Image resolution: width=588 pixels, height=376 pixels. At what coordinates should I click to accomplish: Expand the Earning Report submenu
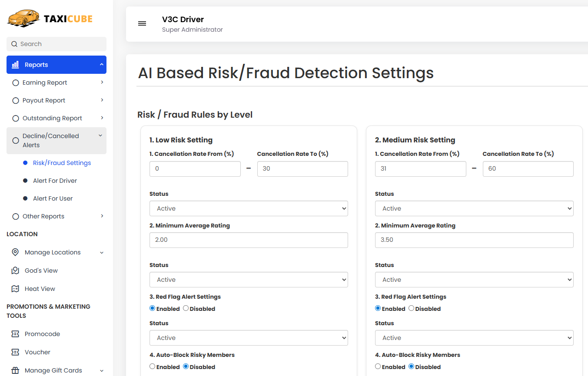pos(102,82)
